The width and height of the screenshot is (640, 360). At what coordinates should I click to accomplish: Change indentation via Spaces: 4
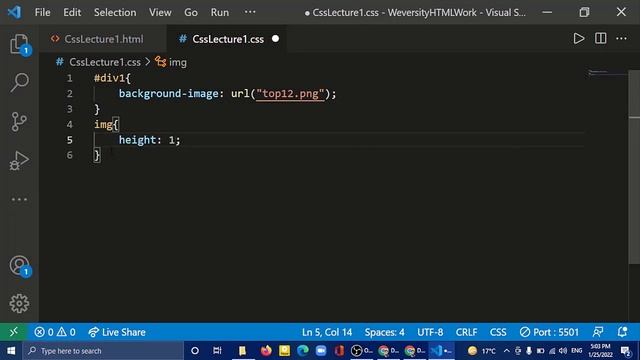(x=384, y=332)
